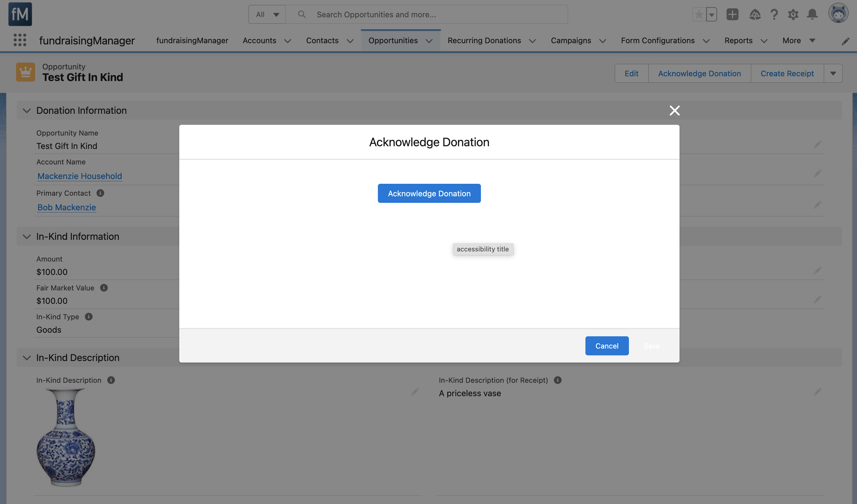Click the Favorites star icon
This screenshot has height=504, width=857.
[699, 15]
